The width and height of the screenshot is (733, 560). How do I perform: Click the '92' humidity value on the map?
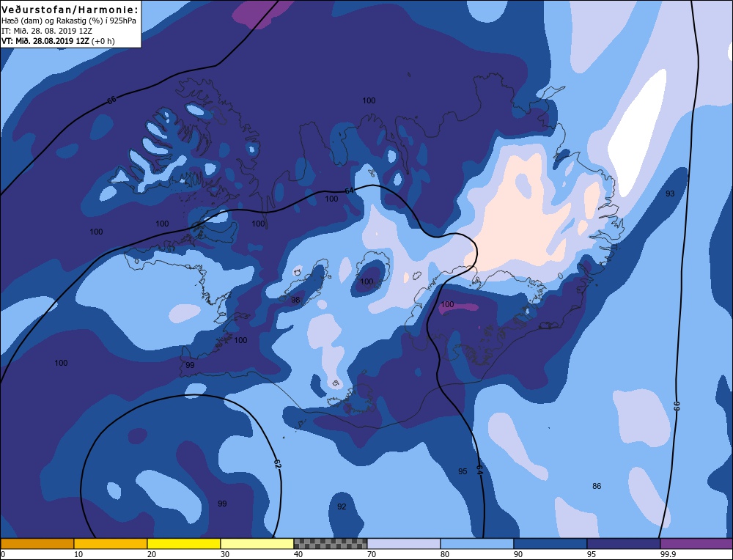[342, 506]
